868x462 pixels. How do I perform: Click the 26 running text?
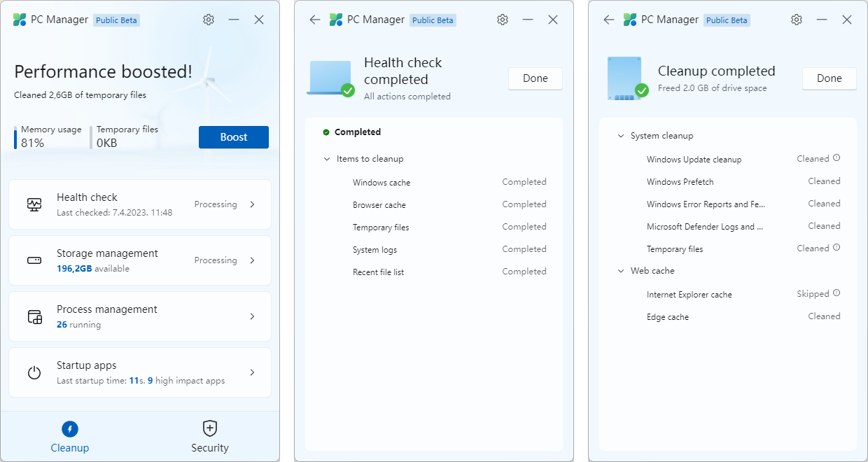click(x=78, y=324)
